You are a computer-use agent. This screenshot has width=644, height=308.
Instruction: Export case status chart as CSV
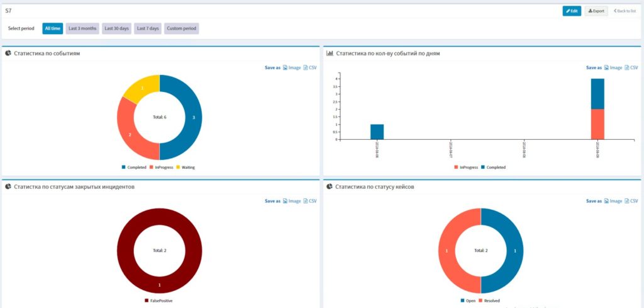(x=631, y=201)
